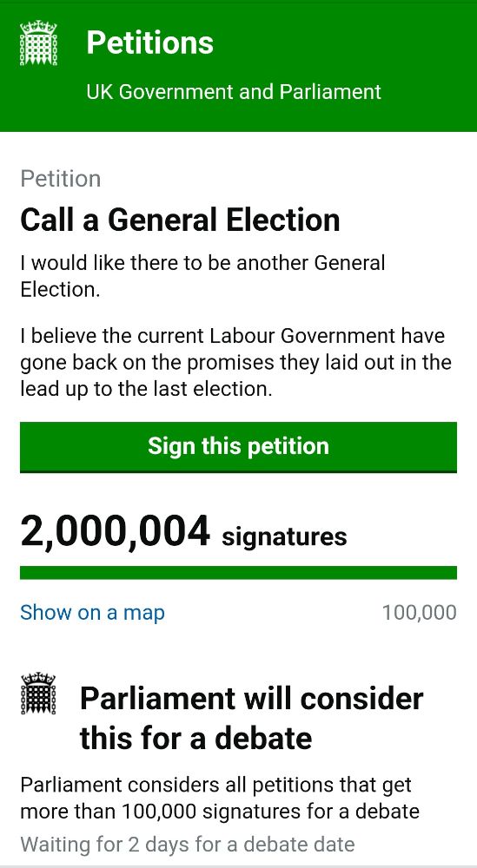Click the portcullis crest icon in header
Image resolution: width=477 pixels, height=868 pixels.
coord(38,43)
